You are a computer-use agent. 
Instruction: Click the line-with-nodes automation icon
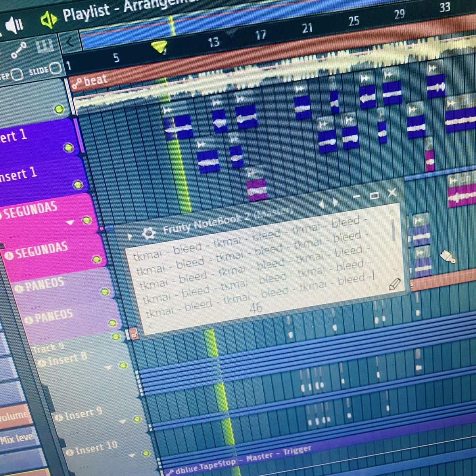[x=19, y=50]
